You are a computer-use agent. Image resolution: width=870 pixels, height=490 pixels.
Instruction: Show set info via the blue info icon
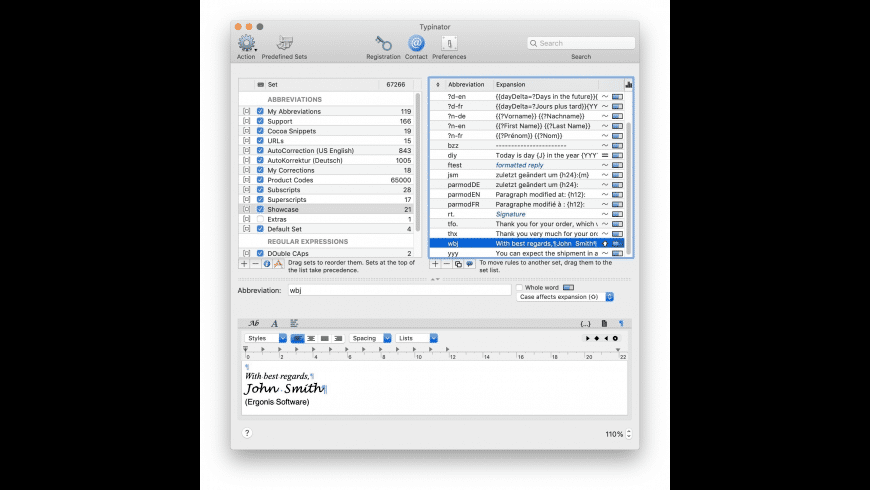click(x=267, y=264)
